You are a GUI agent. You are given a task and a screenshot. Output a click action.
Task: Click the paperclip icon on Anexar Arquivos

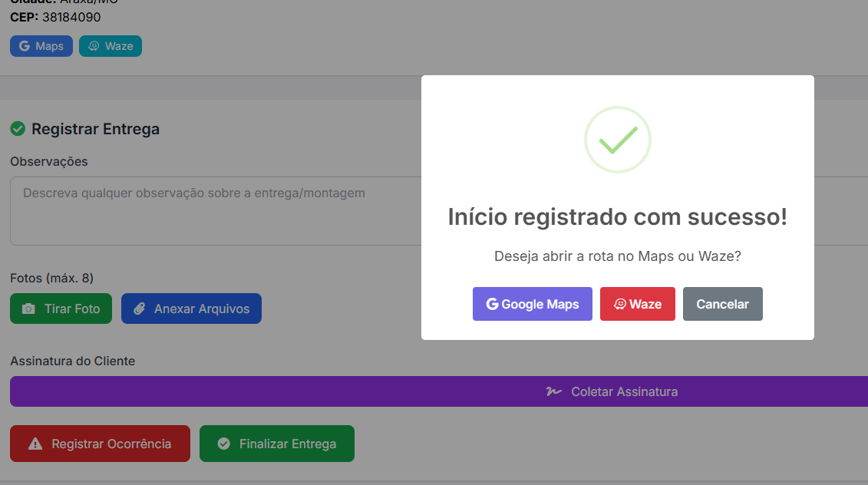[x=140, y=308]
